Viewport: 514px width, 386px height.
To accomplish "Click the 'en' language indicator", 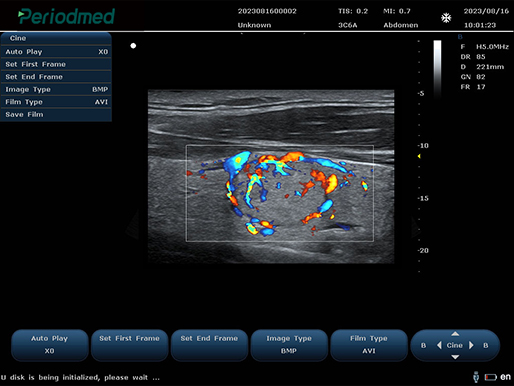I will [x=505, y=377].
